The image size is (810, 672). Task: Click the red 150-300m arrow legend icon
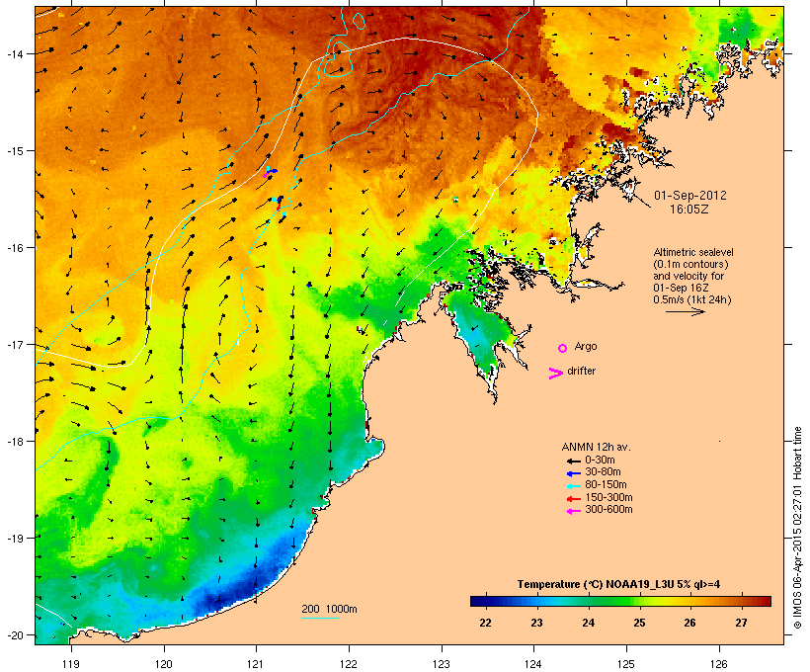(x=573, y=499)
